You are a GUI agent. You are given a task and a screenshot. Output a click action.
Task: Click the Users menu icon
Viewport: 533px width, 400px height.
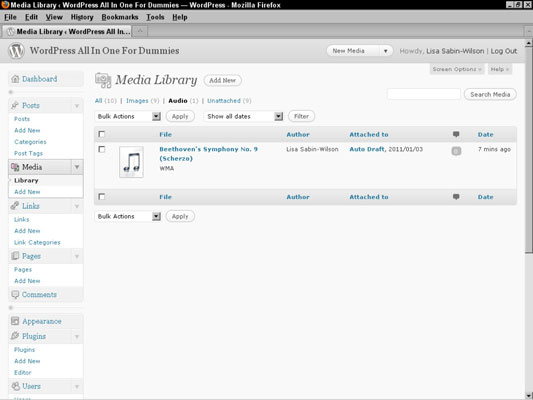pos(15,386)
